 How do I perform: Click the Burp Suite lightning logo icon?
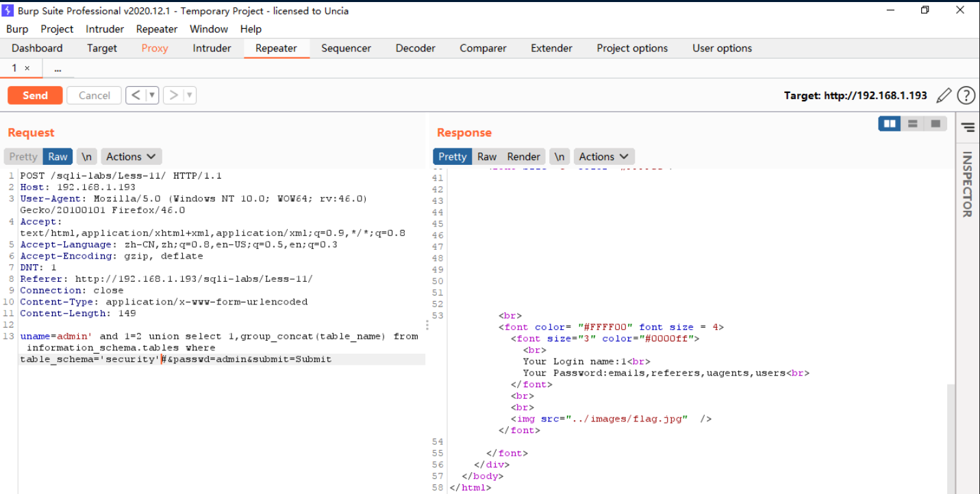pyautogui.click(x=8, y=11)
